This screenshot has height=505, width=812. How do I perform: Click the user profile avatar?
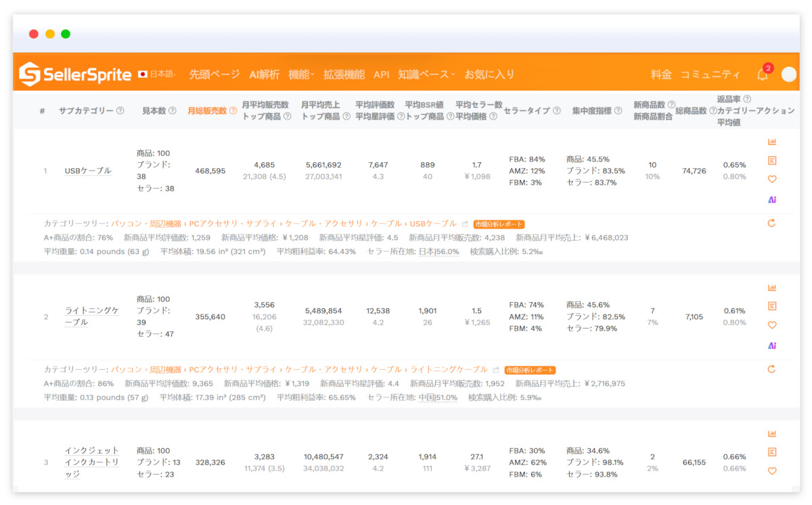[x=789, y=74]
